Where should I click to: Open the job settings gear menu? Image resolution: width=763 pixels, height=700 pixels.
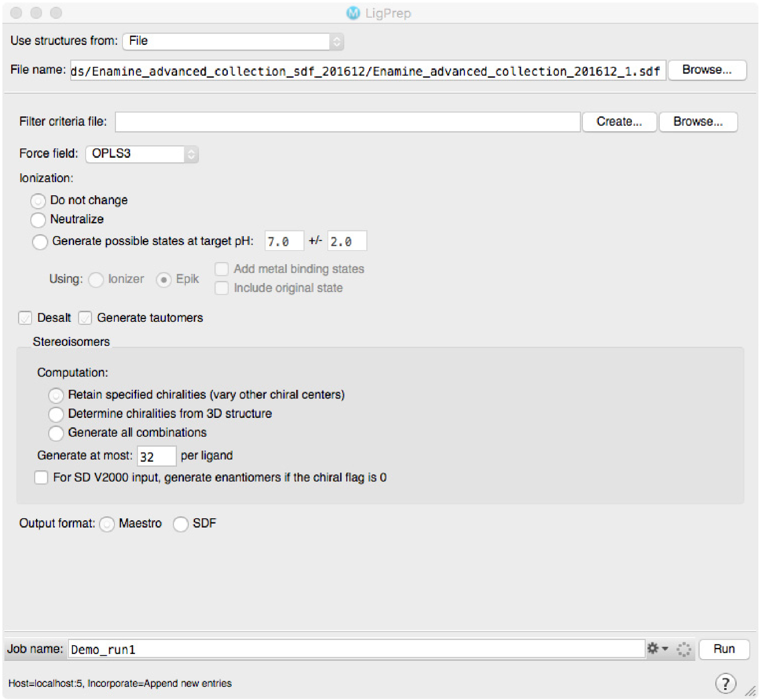[652, 648]
